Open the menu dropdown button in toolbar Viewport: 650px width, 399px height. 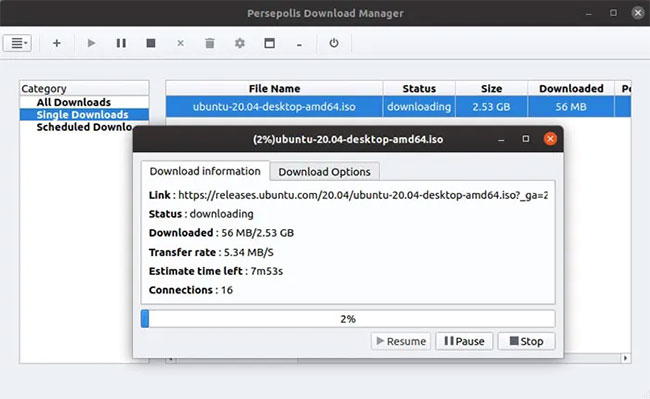(17, 43)
